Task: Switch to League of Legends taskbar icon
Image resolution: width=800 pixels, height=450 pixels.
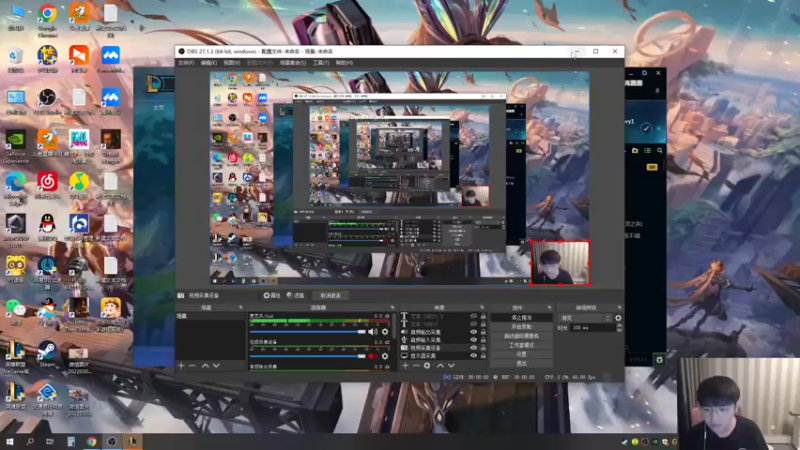Action: point(132,441)
